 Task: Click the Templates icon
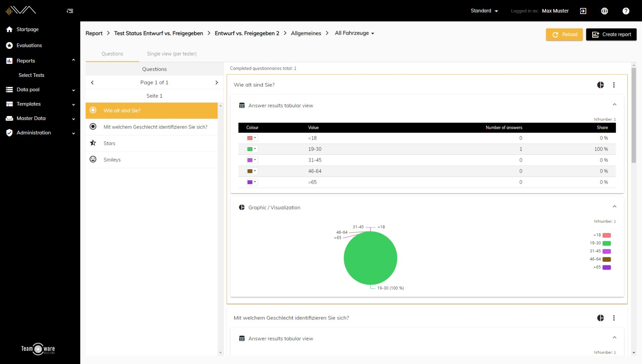coord(9,104)
